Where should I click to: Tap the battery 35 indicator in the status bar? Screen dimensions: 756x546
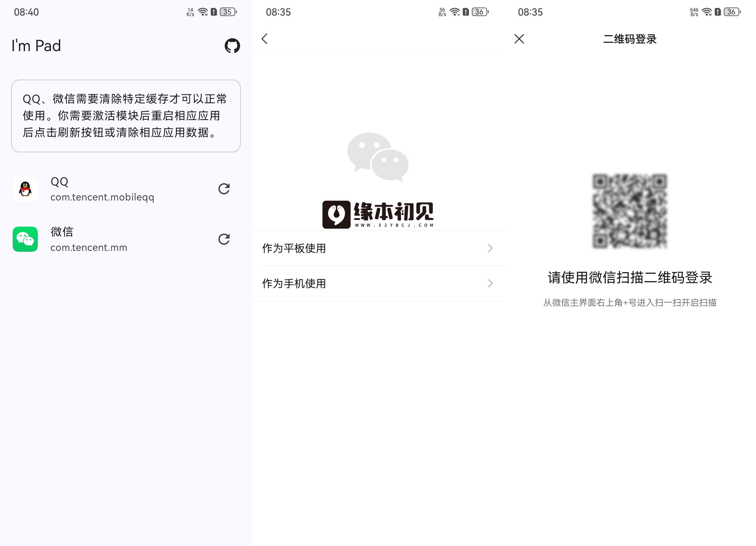tap(228, 12)
